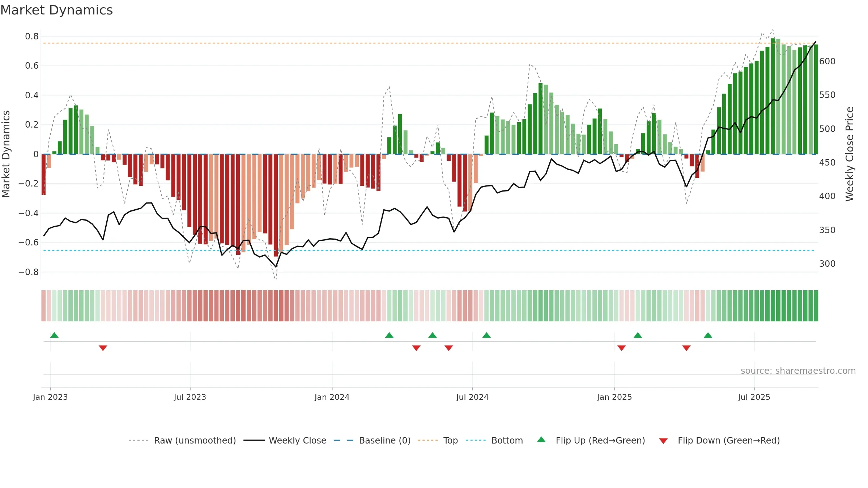
Task: Click red flip-down triangle just after Jan 2025
Action: point(622,348)
